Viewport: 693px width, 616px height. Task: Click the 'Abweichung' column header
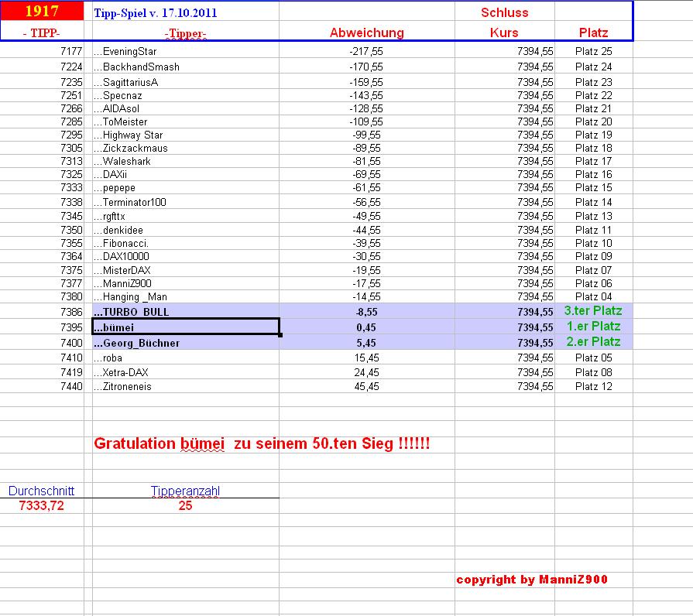[367, 33]
